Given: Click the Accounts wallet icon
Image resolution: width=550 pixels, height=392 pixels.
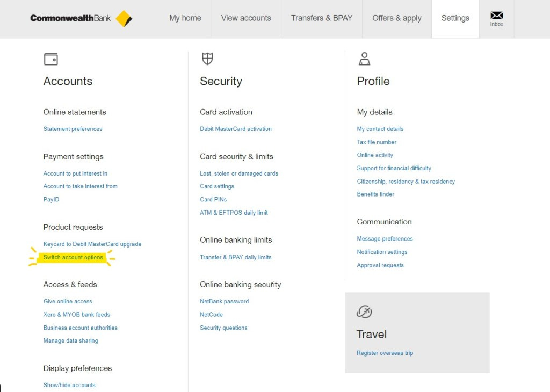Looking at the screenshot, I should 51,59.
